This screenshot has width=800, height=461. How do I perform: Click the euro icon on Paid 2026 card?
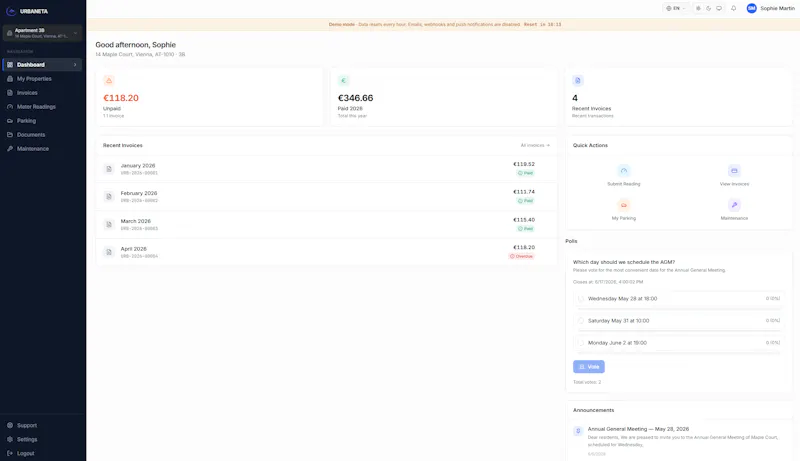click(343, 81)
